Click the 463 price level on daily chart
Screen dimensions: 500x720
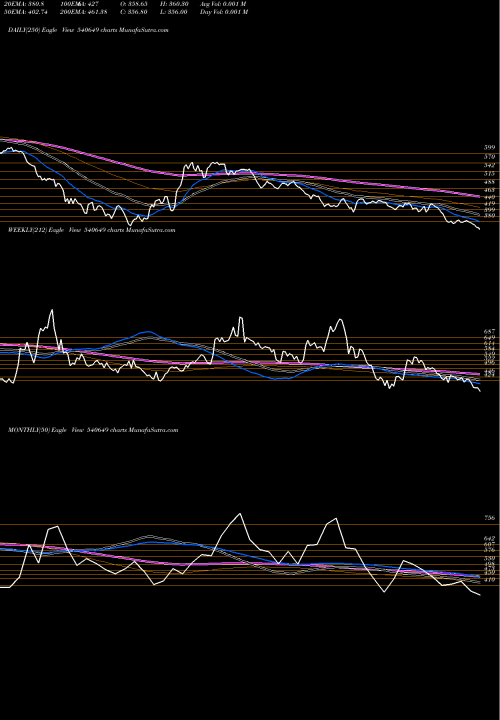click(489, 190)
